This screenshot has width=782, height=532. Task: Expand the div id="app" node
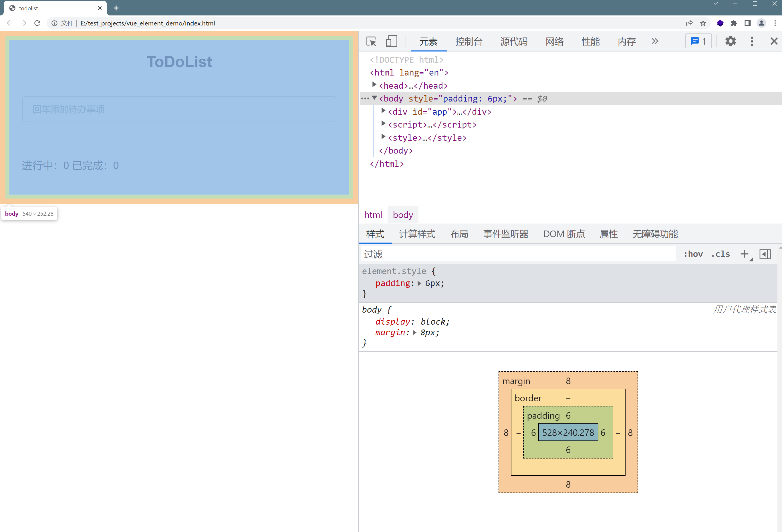(383, 111)
